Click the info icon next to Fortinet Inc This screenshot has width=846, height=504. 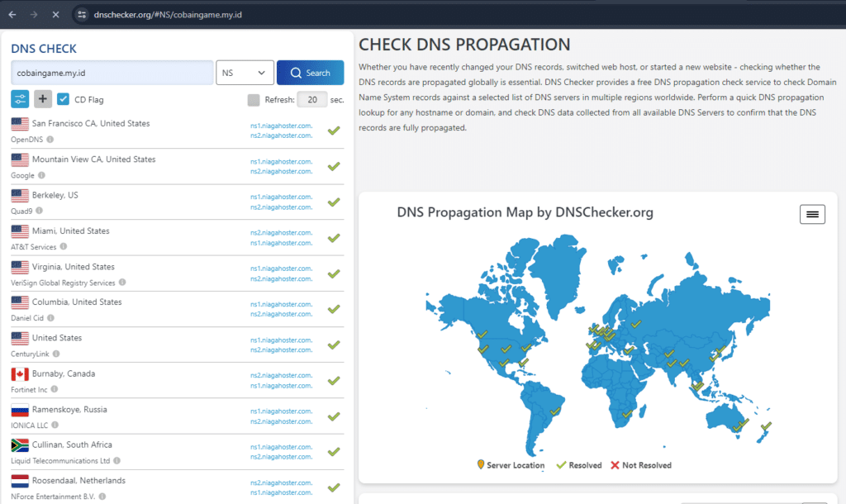55,389
